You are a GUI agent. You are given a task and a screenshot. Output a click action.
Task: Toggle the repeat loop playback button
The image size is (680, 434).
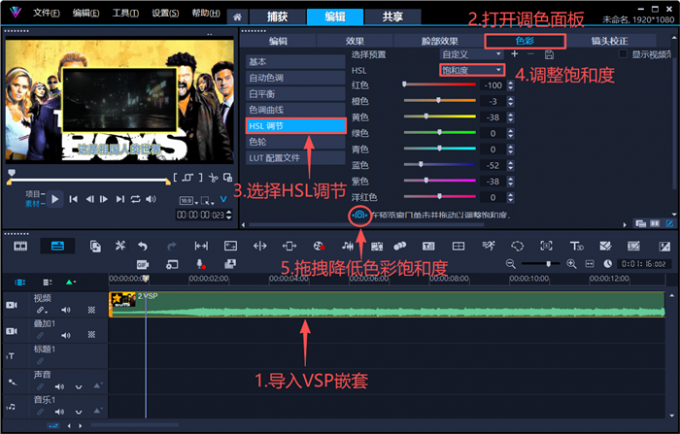[x=135, y=199]
